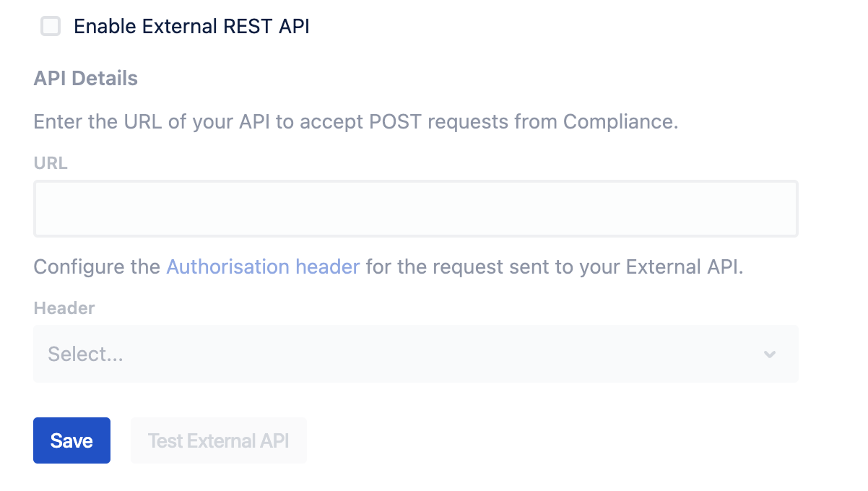The image size is (868, 491).
Task: Click the 'Header' field label
Action: (x=64, y=308)
